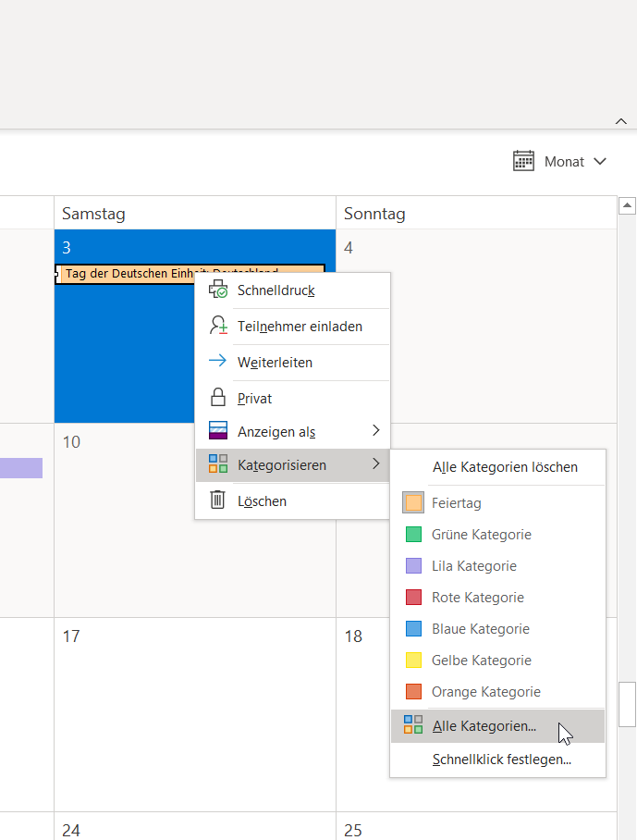Collapse the ribbon with the chevron
The width and height of the screenshot is (637, 840).
click(x=621, y=121)
